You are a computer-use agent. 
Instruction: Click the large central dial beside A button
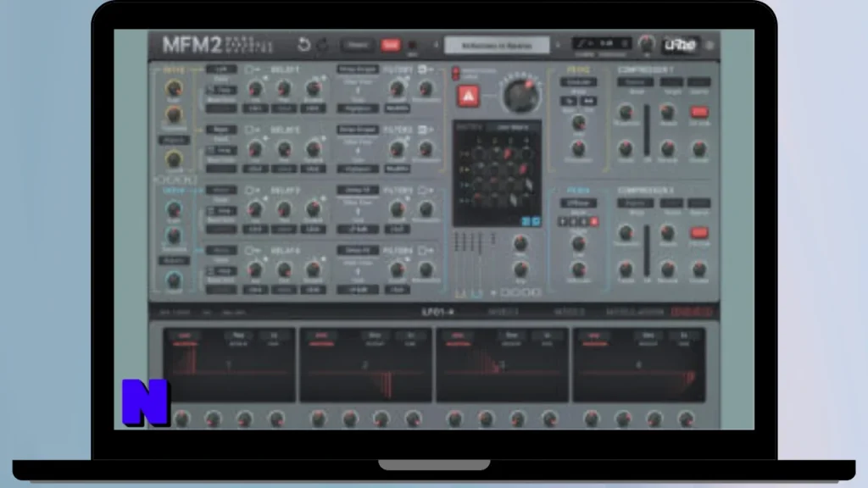click(520, 94)
